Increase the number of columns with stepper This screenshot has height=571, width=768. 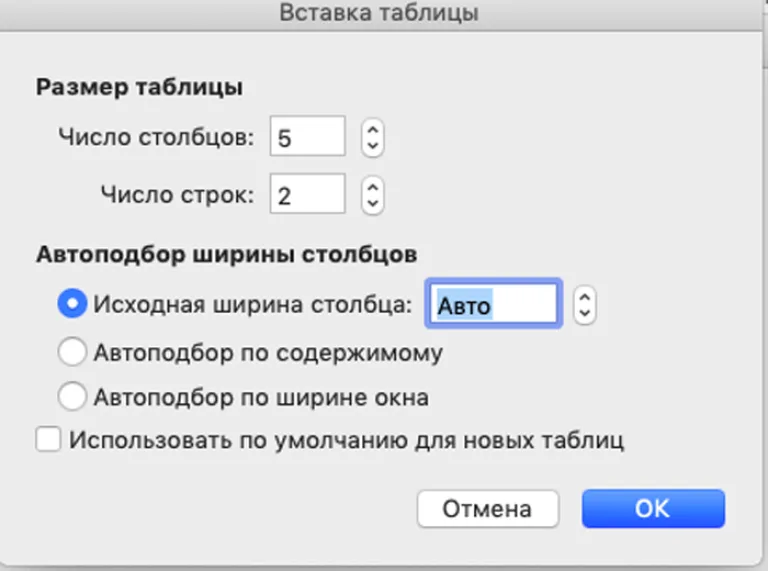[x=373, y=130]
